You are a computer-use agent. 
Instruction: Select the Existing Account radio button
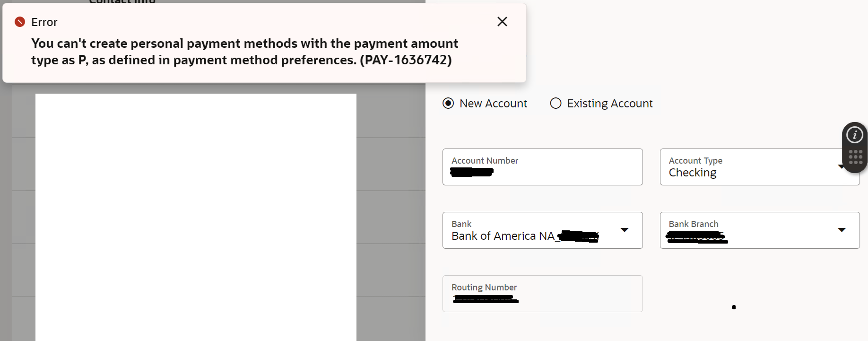[x=556, y=103]
